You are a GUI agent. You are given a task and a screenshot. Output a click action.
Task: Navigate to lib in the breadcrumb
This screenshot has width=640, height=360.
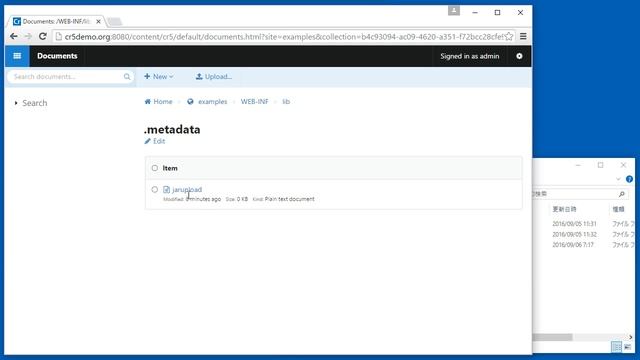pyautogui.click(x=286, y=102)
